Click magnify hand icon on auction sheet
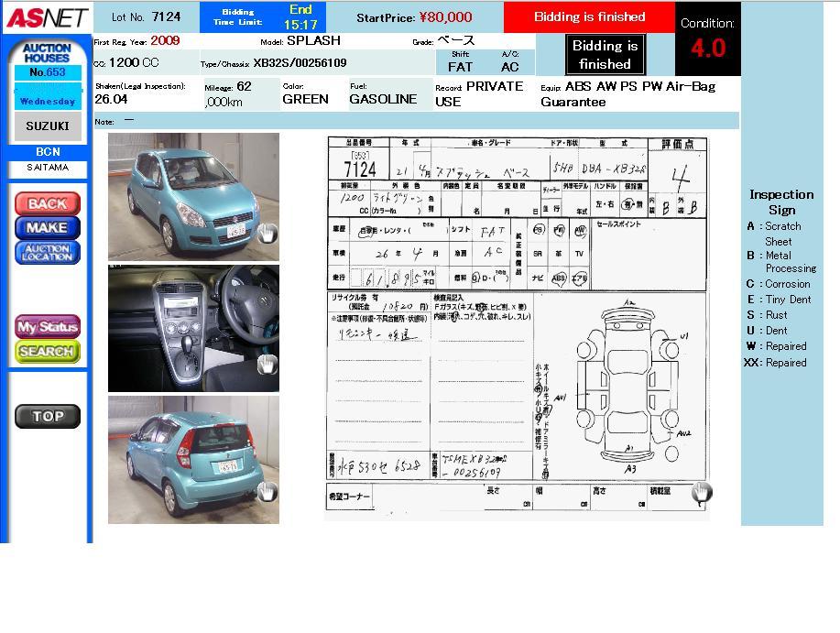Viewport: 840px width, 633px height. [x=702, y=493]
